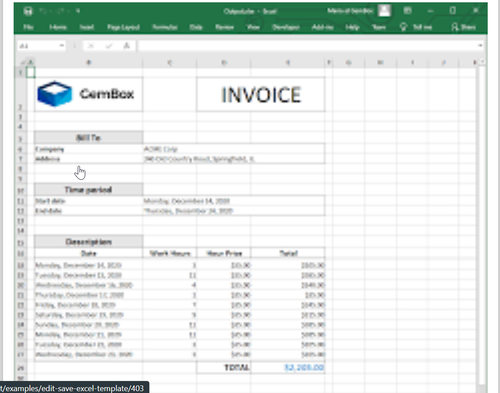Select the End date label cell

coord(89,211)
